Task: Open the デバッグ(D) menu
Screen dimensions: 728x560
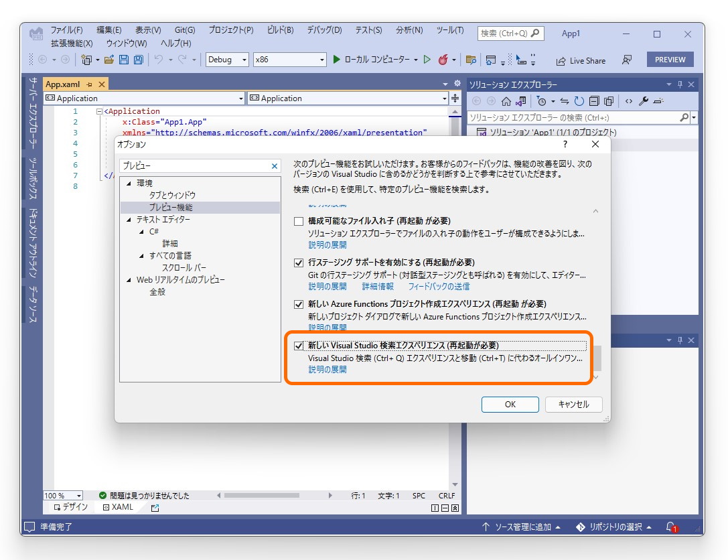Action: (x=324, y=30)
